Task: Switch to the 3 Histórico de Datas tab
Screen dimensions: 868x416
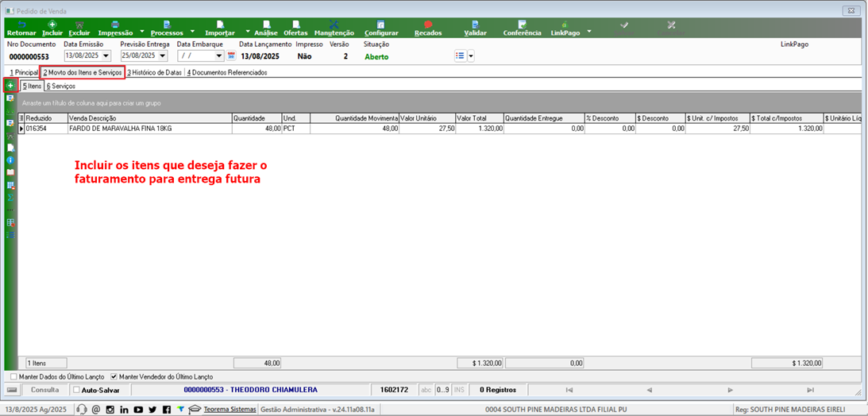Action: (x=154, y=72)
